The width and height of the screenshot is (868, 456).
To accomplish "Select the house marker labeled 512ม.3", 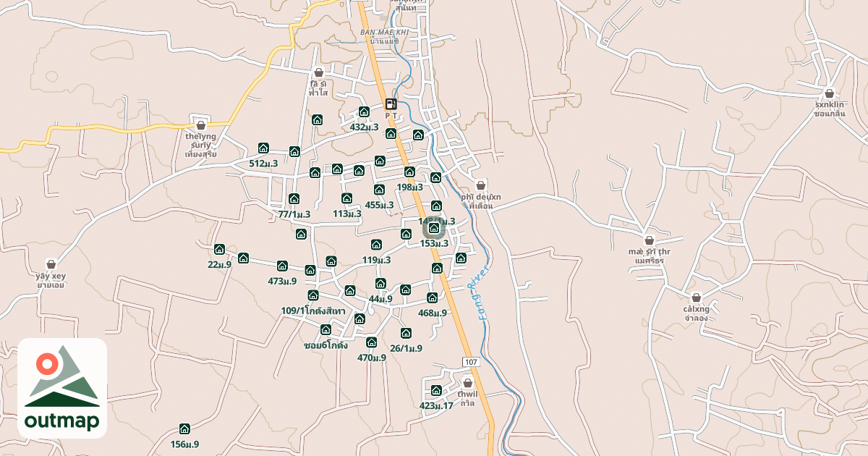I will click(x=263, y=148).
